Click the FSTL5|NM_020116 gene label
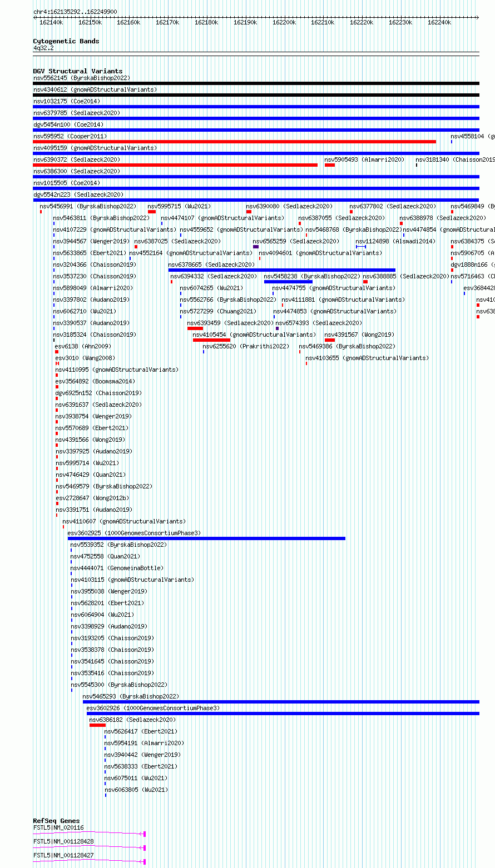This screenshot has height=868, width=495. [x=58, y=827]
